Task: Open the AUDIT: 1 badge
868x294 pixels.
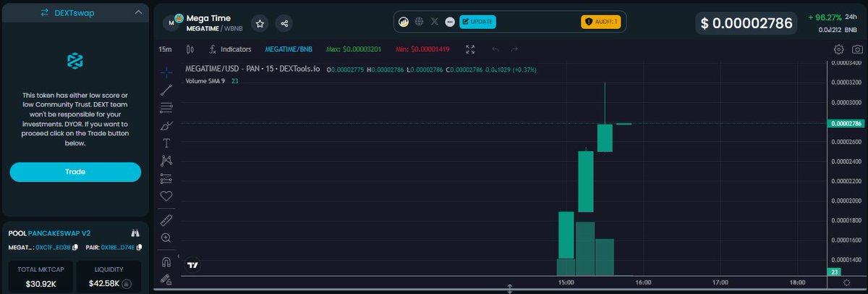Action: pyautogui.click(x=601, y=22)
